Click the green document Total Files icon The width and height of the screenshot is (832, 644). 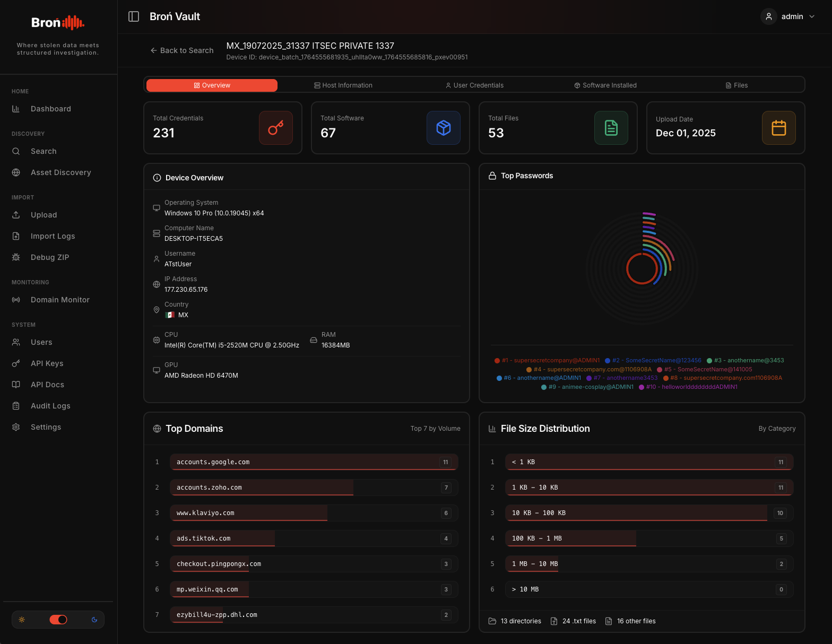[x=611, y=128]
